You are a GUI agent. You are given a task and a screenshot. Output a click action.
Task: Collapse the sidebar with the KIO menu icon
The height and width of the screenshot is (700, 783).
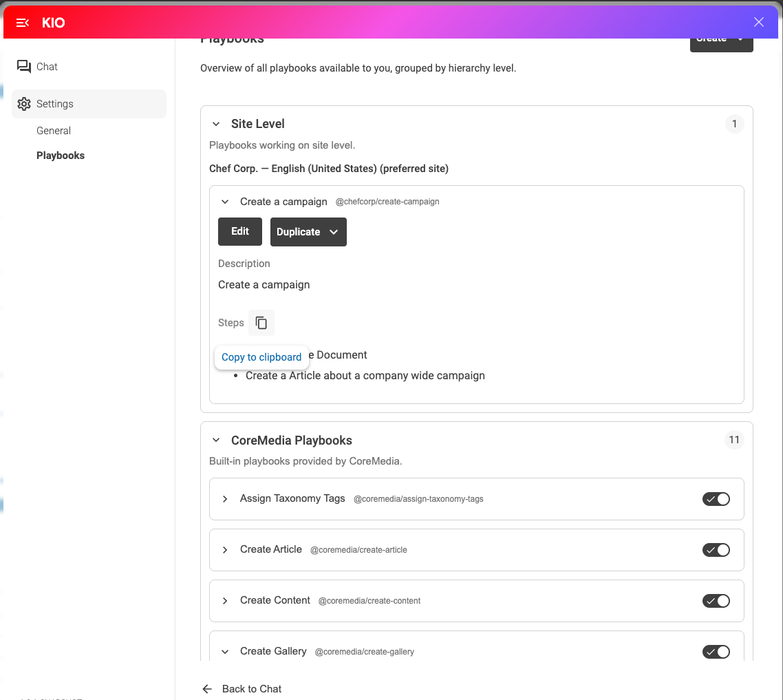(x=23, y=23)
